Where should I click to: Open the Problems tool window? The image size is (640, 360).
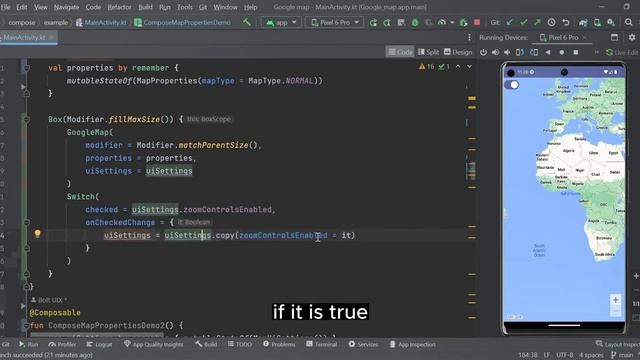[x=279, y=344]
